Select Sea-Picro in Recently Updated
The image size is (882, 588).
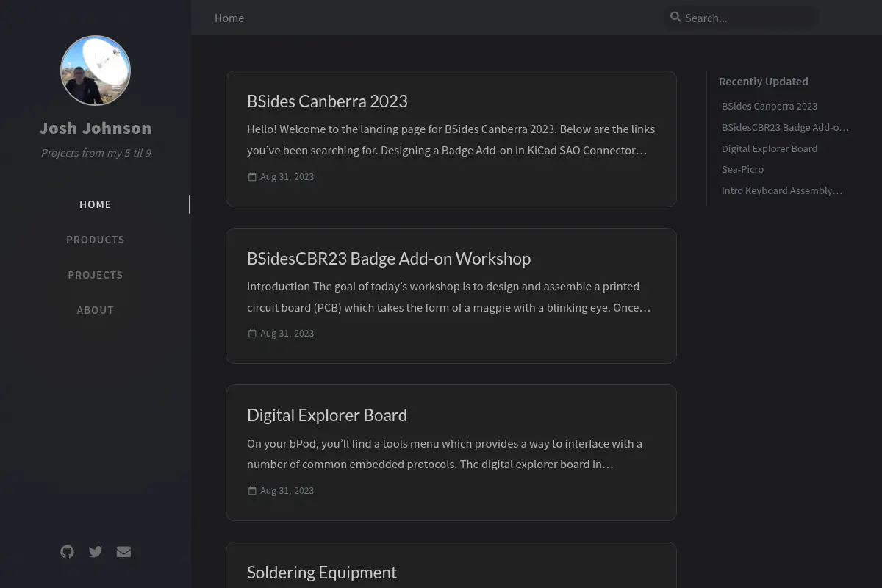[x=742, y=170]
